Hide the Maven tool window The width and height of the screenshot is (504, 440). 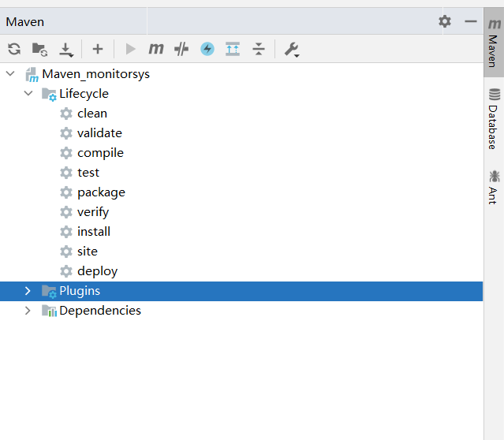tap(471, 21)
